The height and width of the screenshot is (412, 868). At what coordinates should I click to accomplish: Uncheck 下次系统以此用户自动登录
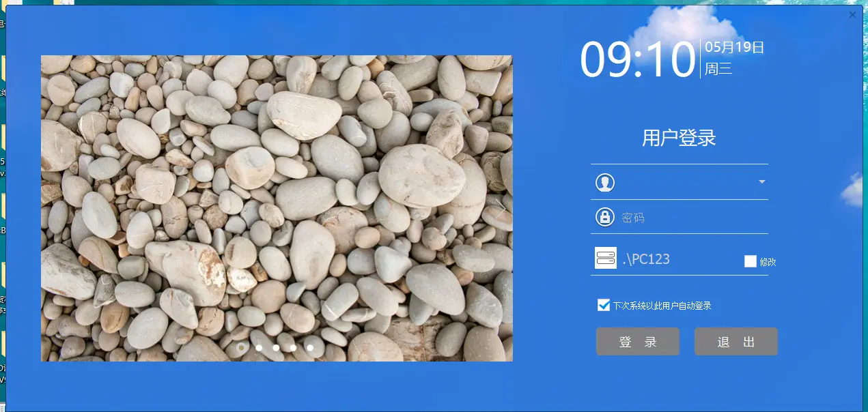pos(604,305)
